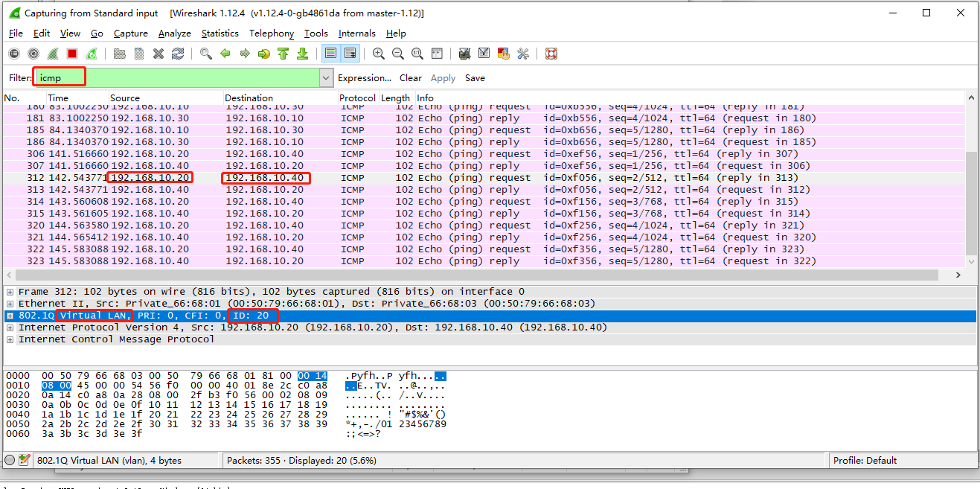Open the Edit menu
Screen dimensions: 980x489
point(42,33)
